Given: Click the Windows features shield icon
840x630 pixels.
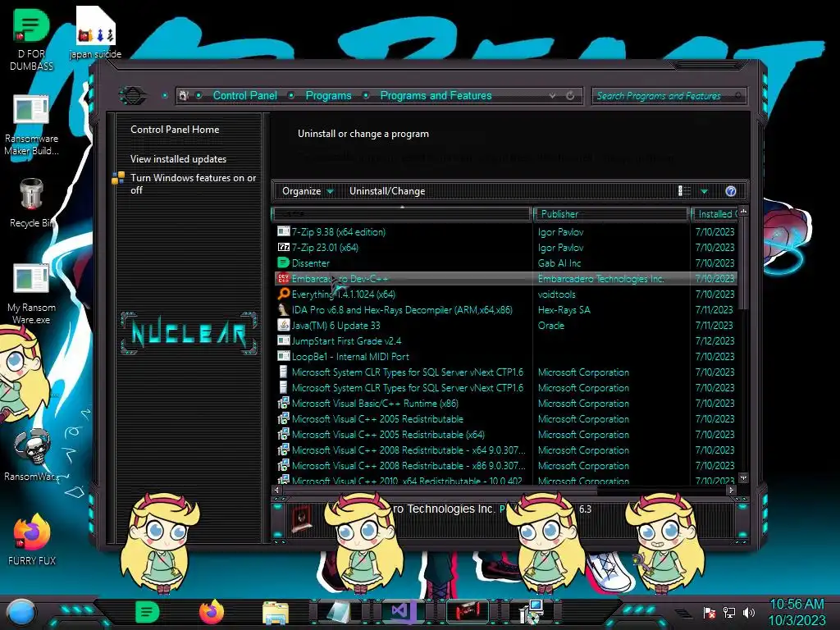Looking at the screenshot, I should pyautogui.click(x=118, y=178).
